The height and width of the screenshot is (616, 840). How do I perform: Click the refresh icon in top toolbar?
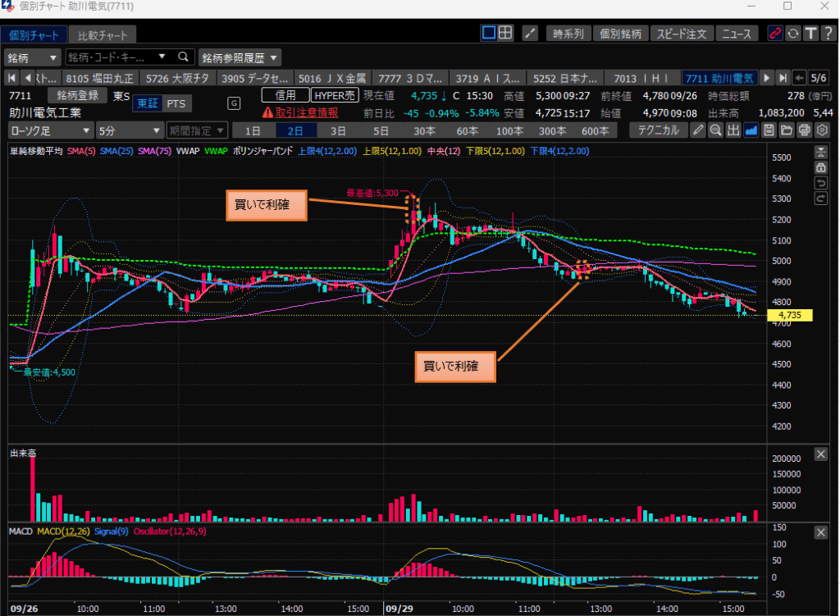coord(792,34)
